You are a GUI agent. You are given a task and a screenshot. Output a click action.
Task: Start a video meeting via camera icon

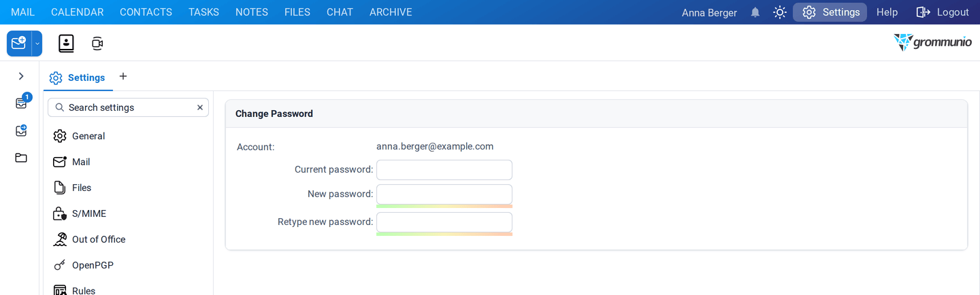pyautogui.click(x=97, y=44)
